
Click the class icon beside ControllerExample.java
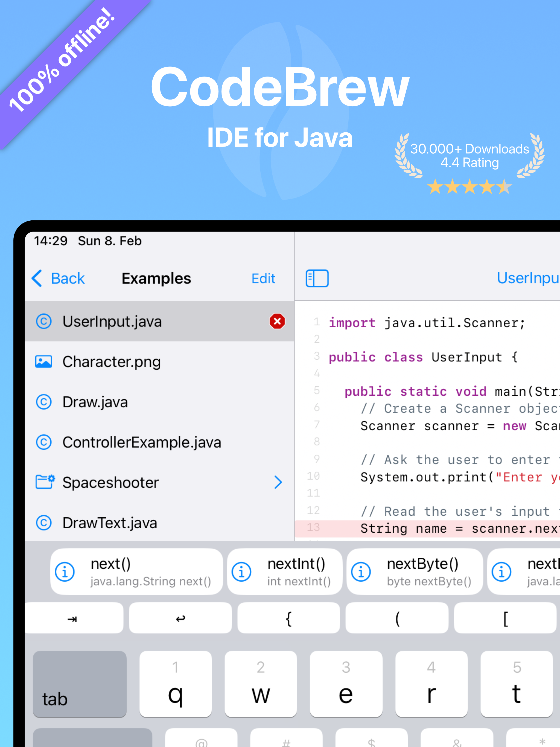44,442
